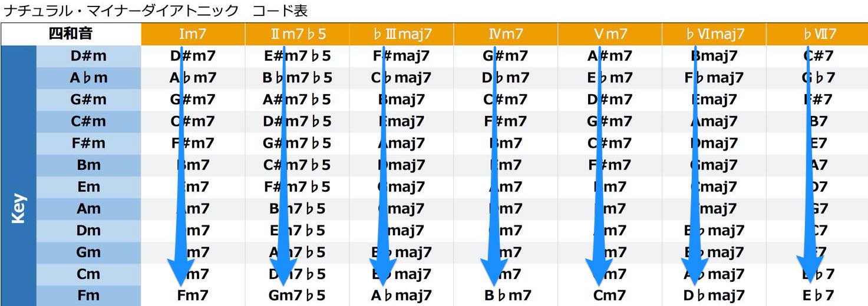Click the E7 chord cell

pos(819,143)
